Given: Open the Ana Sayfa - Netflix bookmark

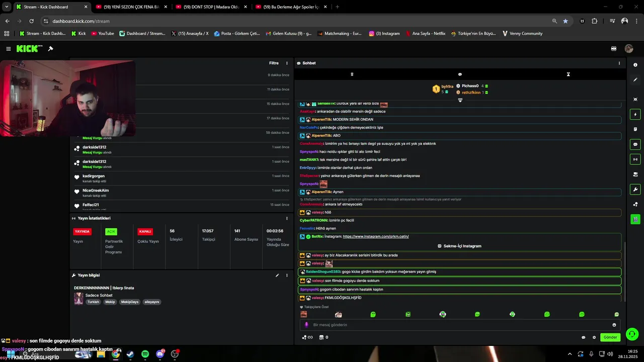Looking at the screenshot, I should (425, 34).
